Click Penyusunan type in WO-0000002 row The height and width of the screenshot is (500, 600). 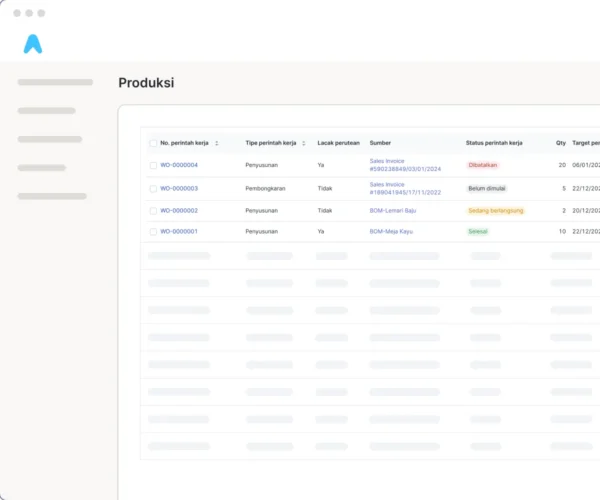coord(262,210)
